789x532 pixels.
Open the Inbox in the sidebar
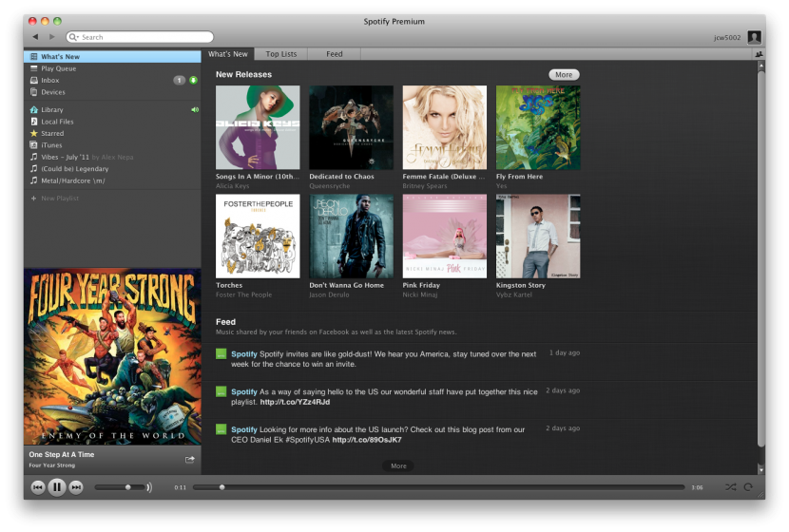tap(49, 81)
